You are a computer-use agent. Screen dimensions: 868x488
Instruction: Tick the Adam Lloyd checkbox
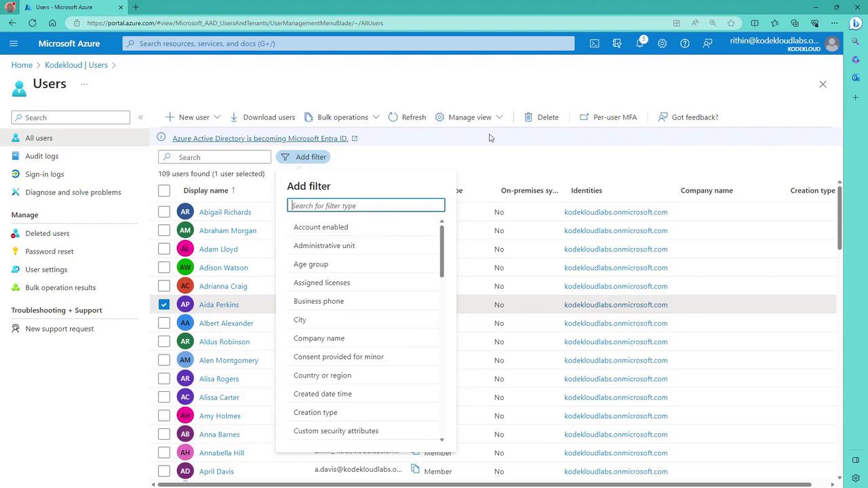(x=164, y=249)
